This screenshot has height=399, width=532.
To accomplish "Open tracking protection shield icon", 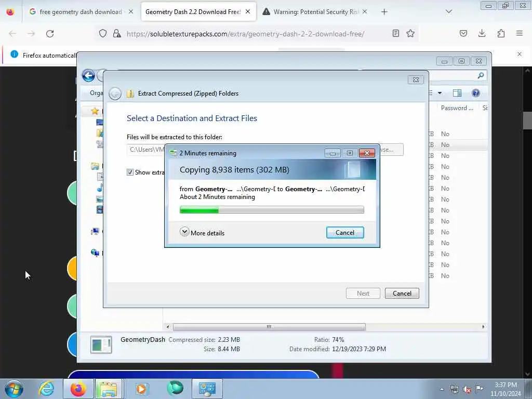I will 103,33.
